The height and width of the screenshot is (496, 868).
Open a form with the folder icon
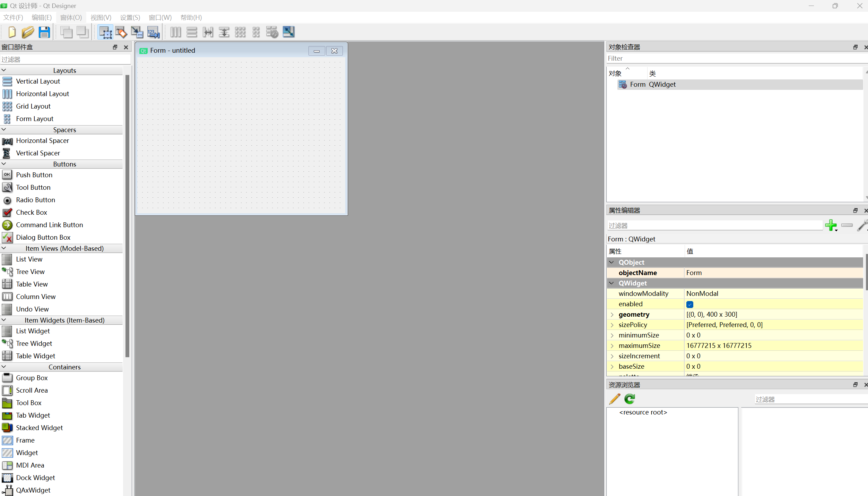click(x=28, y=32)
